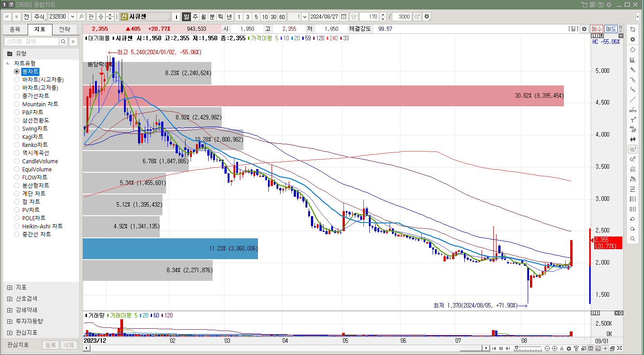This screenshot has width=644, height=355.
Task: Select 종가선차트 radio option
Action: pyautogui.click(x=17, y=96)
